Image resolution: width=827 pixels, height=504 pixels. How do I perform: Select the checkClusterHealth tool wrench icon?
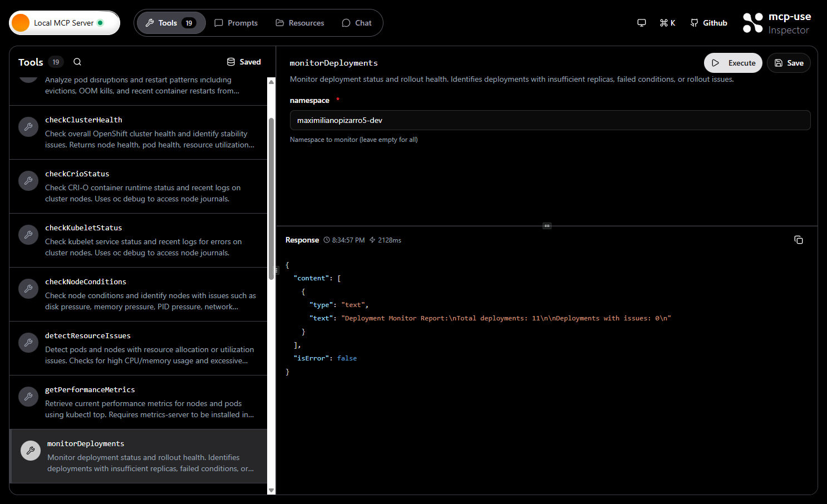click(28, 126)
